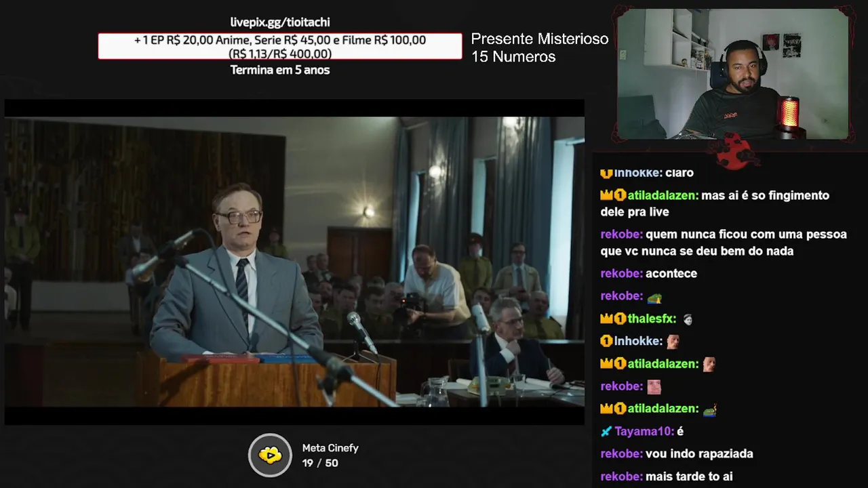Click username rekobe on 'quem nunca ficou' message
This screenshot has height=488, width=868.
click(622, 235)
